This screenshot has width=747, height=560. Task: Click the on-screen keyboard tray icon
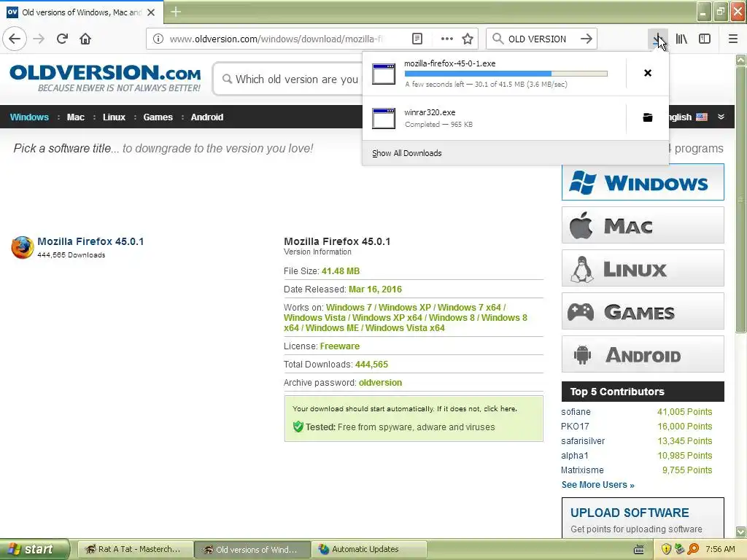[639, 550]
